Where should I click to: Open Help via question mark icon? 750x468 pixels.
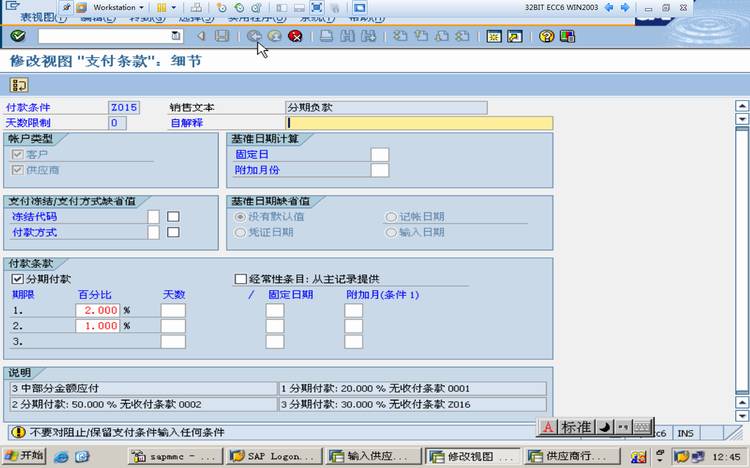coord(546,36)
